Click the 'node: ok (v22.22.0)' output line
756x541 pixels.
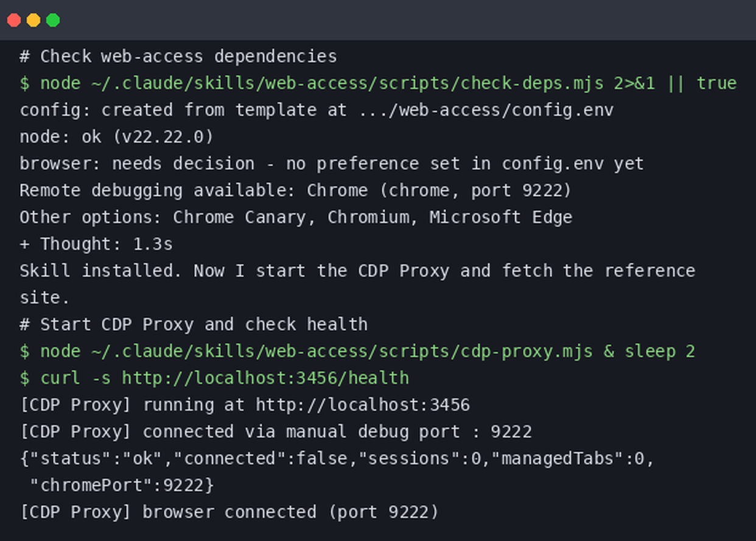117,137
